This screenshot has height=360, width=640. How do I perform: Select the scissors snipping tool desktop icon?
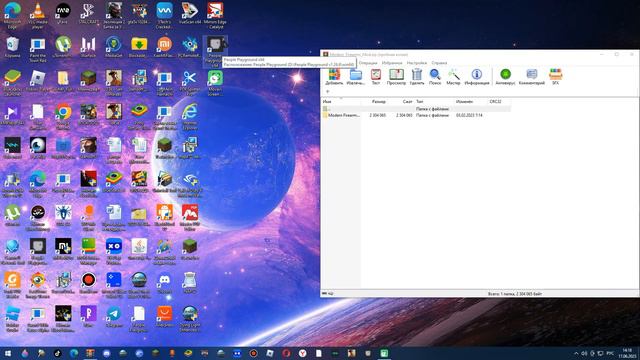[189, 83]
